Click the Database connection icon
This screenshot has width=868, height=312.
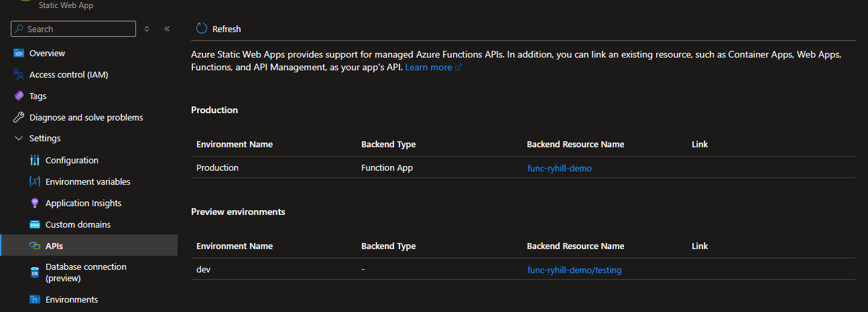tap(35, 272)
